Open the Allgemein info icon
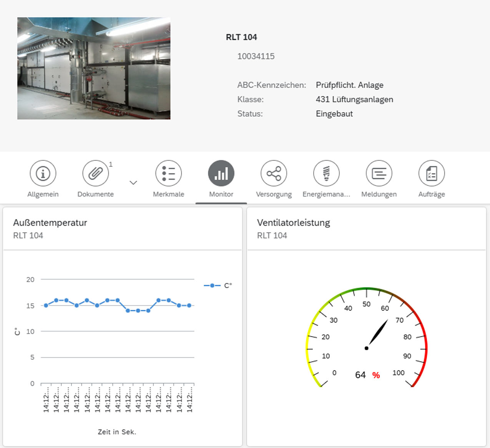The height and width of the screenshot is (448, 490). (x=43, y=174)
